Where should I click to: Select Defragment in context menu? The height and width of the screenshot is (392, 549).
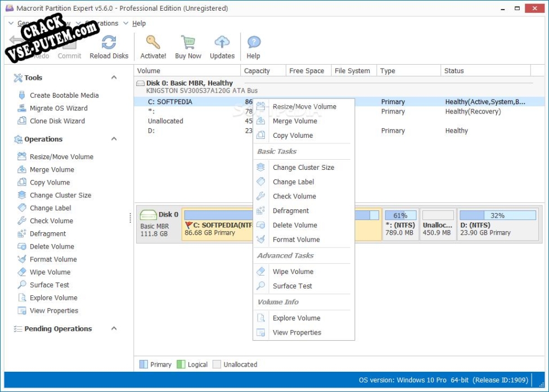303,211
